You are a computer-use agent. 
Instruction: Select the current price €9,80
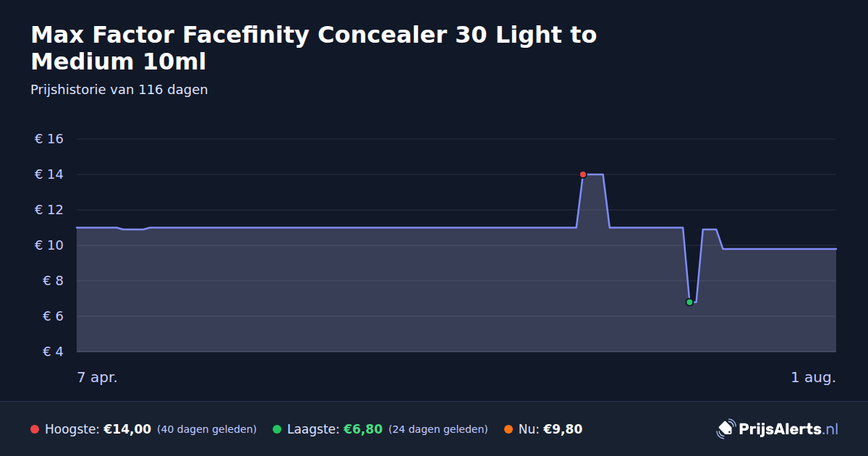click(x=563, y=429)
